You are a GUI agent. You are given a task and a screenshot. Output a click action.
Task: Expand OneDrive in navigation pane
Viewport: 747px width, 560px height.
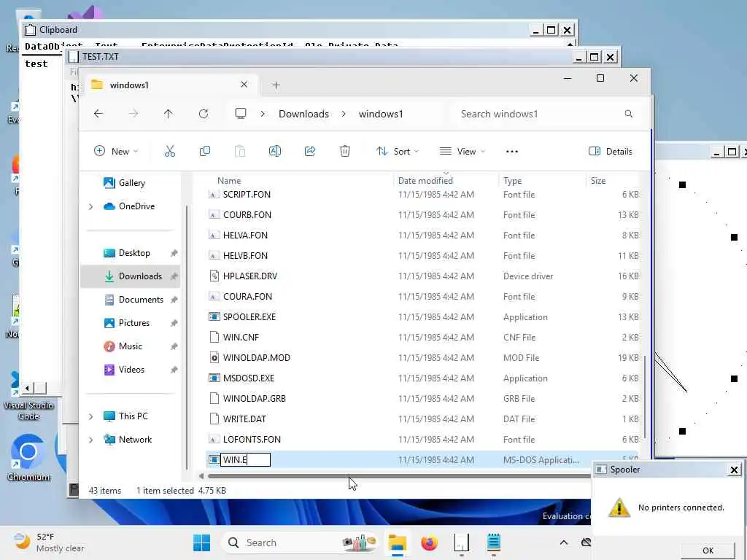[91, 206]
